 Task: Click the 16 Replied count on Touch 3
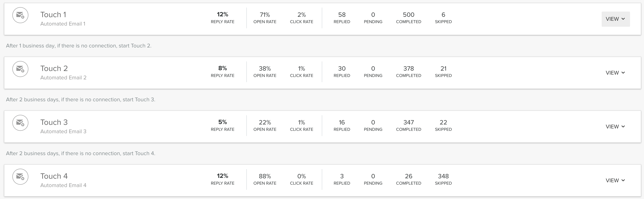pos(342,122)
